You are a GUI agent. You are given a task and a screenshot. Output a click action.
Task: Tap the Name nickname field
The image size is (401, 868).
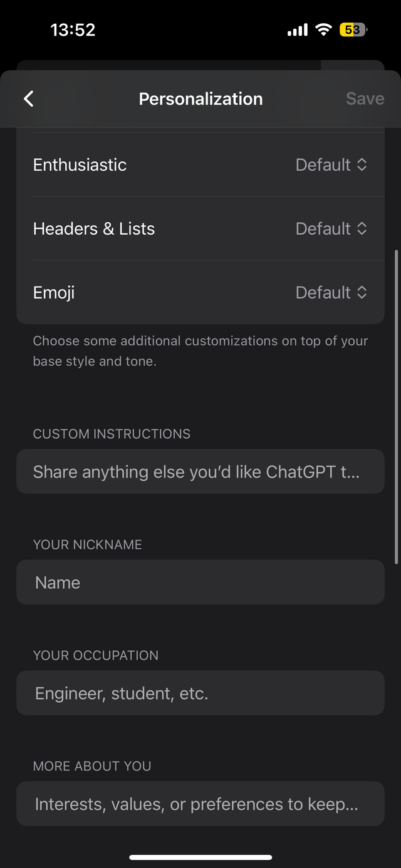click(x=200, y=582)
